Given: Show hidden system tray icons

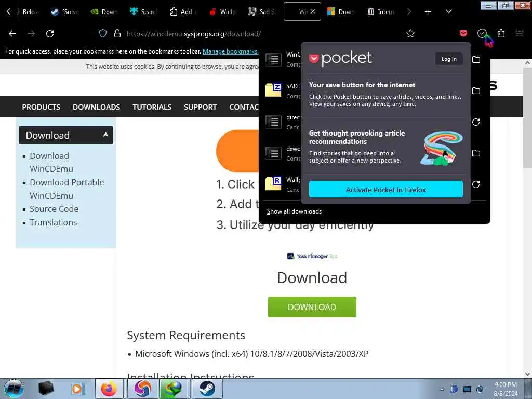Looking at the screenshot, I should (x=442, y=390).
